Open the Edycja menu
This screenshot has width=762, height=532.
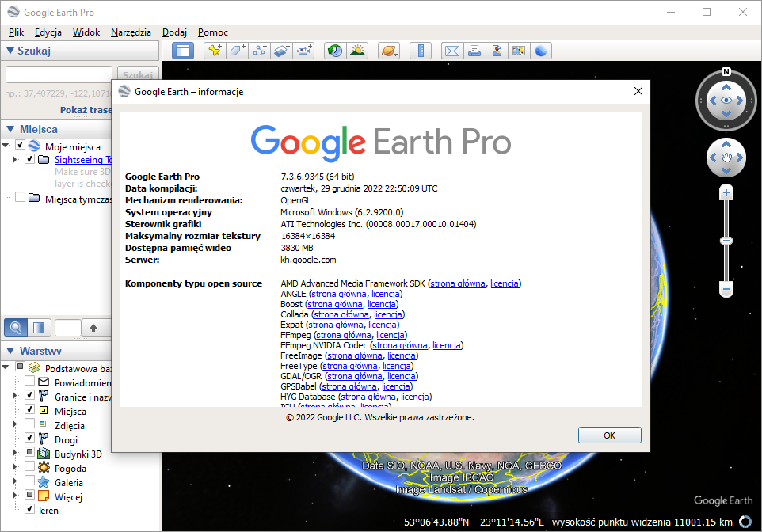click(x=48, y=32)
